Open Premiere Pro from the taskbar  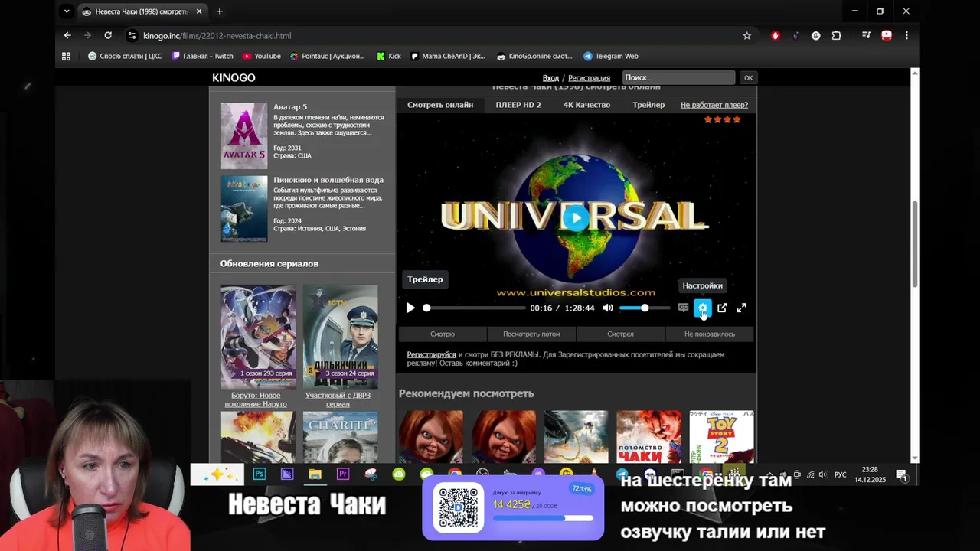(343, 474)
